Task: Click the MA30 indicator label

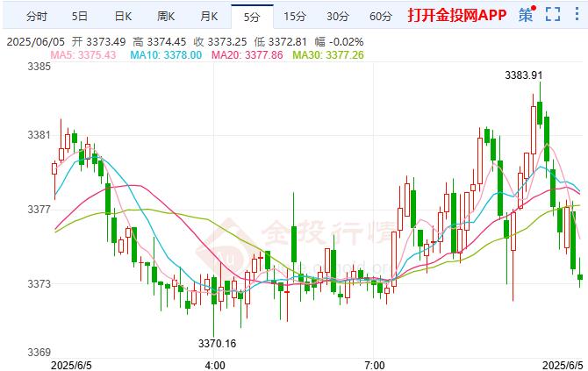Action: 328,55
